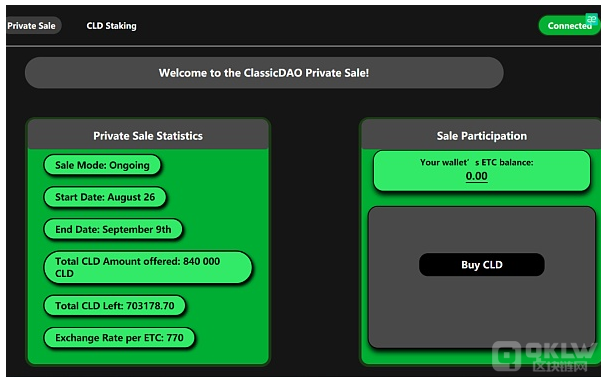Click the Private Sale Statistics header
The height and width of the screenshot is (377, 601).
click(148, 135)
